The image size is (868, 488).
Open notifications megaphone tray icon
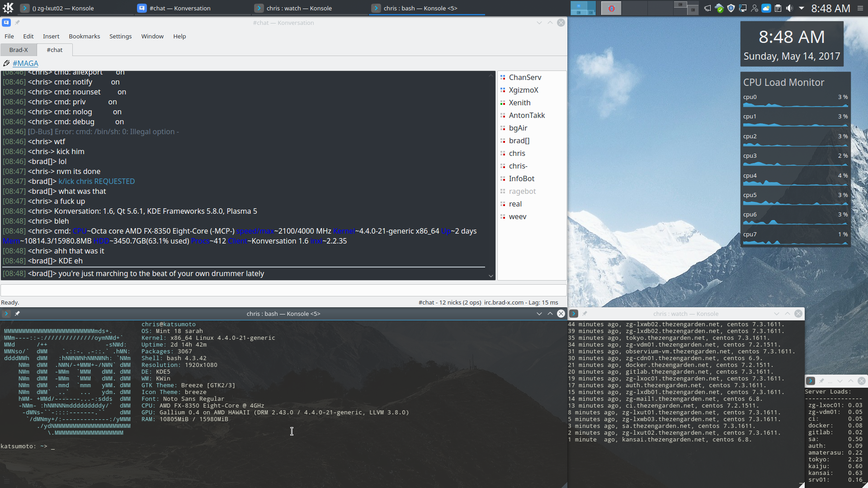(x=708, y=8)
